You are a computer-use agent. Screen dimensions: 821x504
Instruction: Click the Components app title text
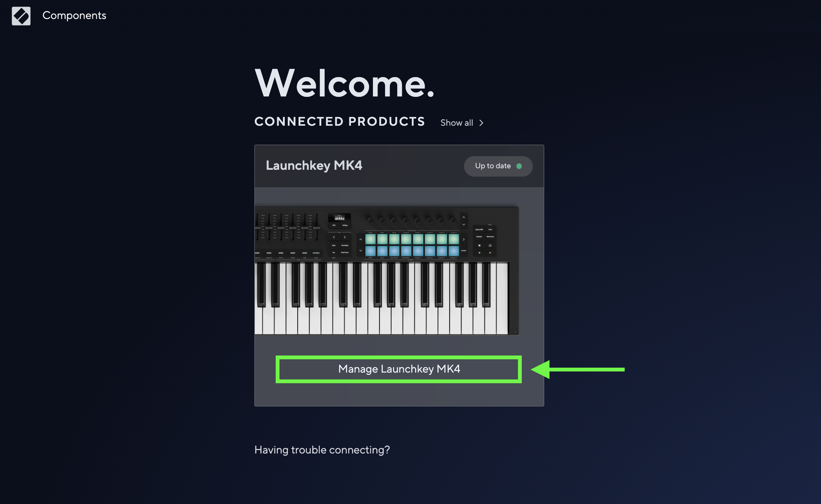coord(74,16)
